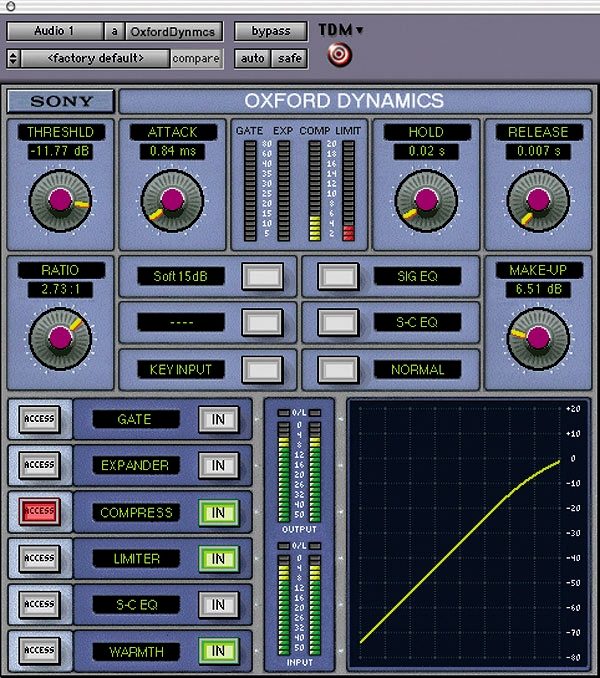Image resolution: width=600 pixels, height=678 pixels.
Task: Click the safe button
Action: coord(290,58)
